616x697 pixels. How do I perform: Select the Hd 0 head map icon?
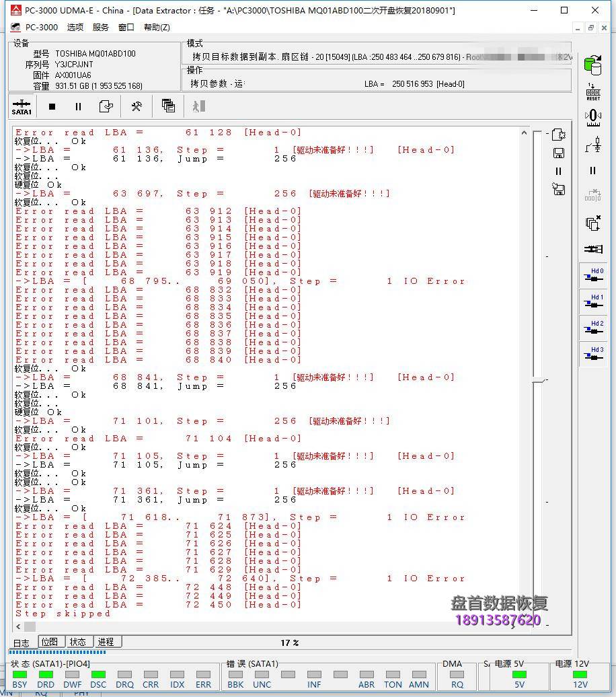pos(592,276)
